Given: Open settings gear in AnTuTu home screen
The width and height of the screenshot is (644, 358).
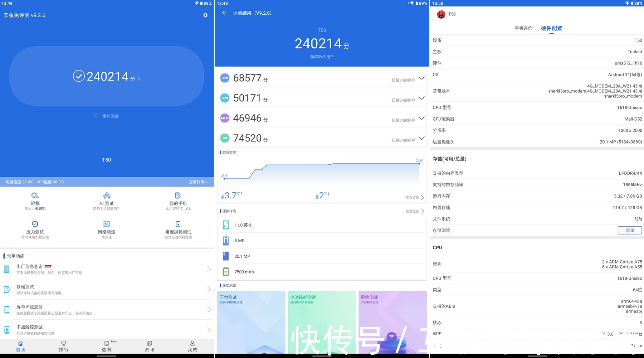Looking at the screenshot, I should [205, 15].
